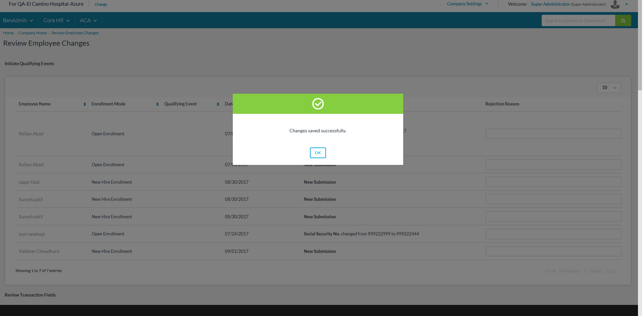This screenshot has width=644, height=316.
Task: Open the entries-per-page dropdown showing 10
Action: [608, 88]
